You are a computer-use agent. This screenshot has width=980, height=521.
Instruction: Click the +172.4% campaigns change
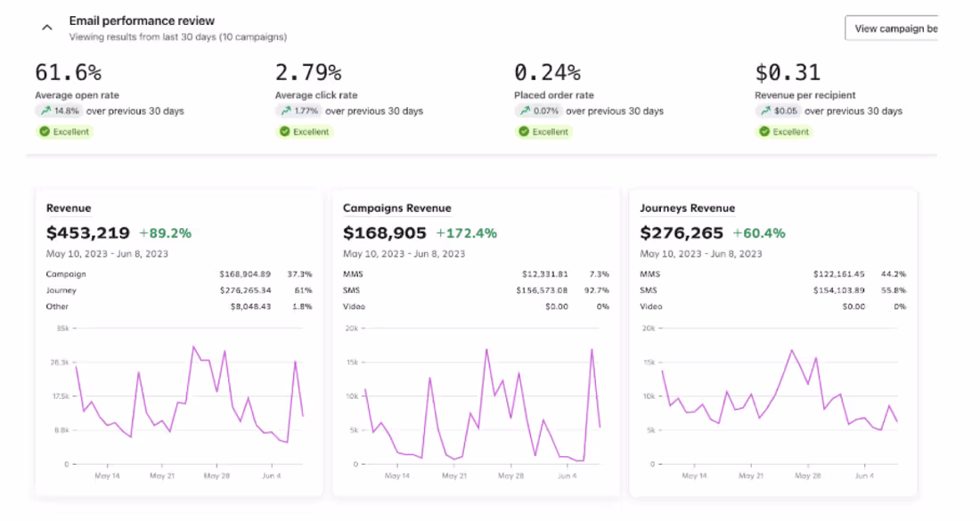(466, 233)
